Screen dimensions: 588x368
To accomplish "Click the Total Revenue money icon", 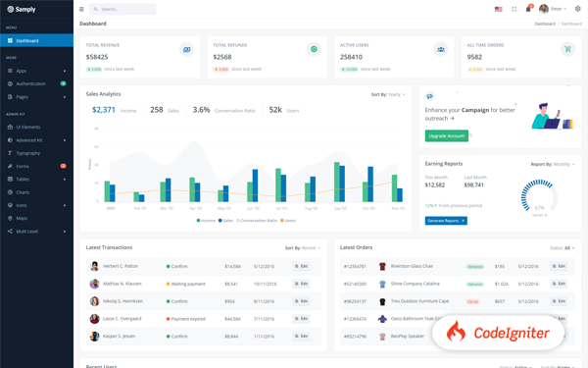I will click(x=187, y=49).
